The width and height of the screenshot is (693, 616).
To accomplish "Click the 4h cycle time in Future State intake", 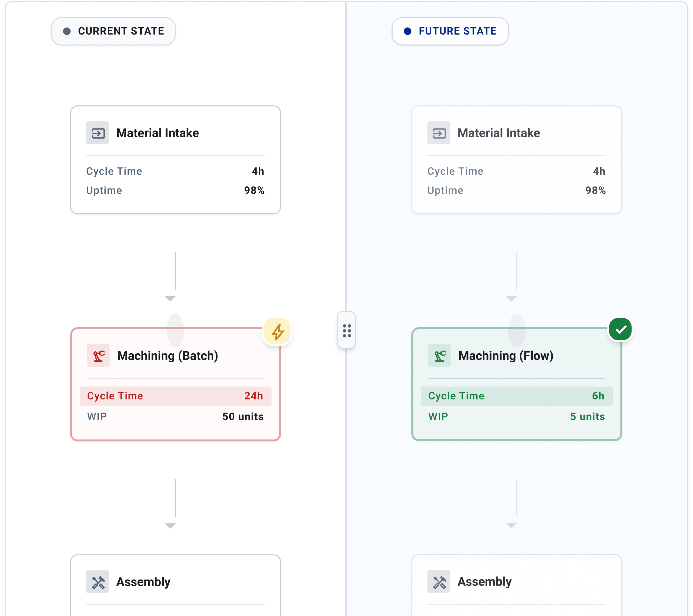I will (599, 171).
